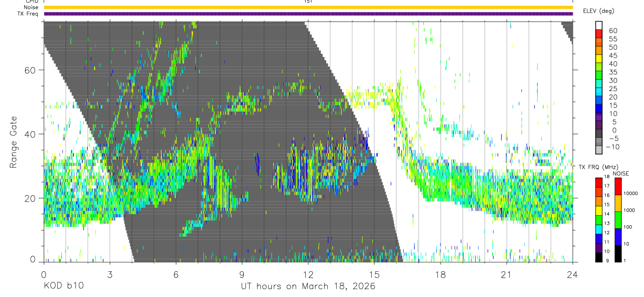Click the x-axis tick label '18'
Image resolution: width=644 pixels, height=297 pixels.
440,274
